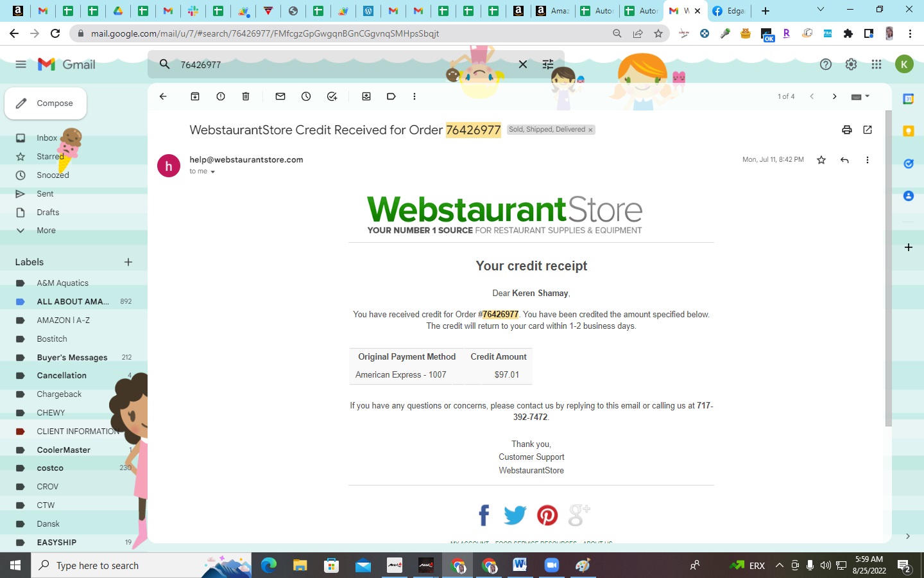Move email to another folder
The height and width of the screenshot is (578, 924).
coord(366,96)
